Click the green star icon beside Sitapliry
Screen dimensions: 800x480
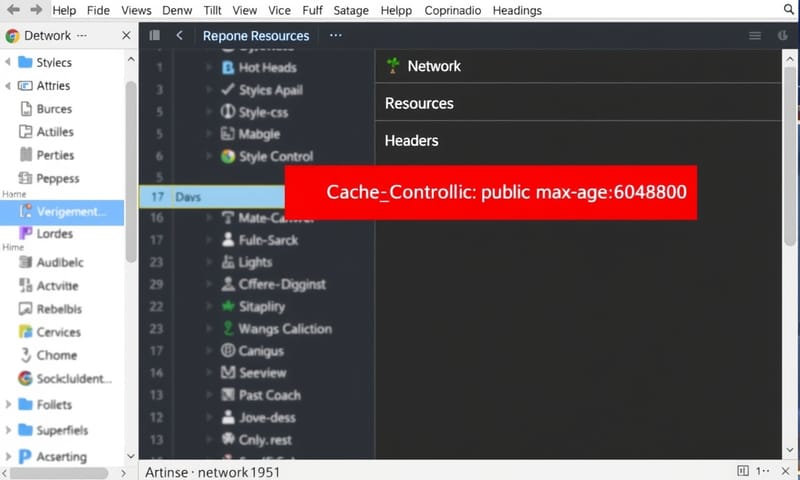point(227,306)
